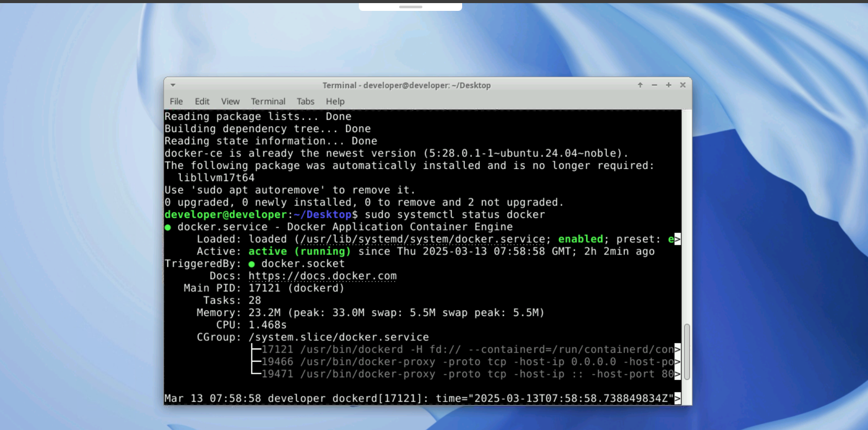Click the 19466 docker-proxy process row
868x430 pixels.
point(467,362)
